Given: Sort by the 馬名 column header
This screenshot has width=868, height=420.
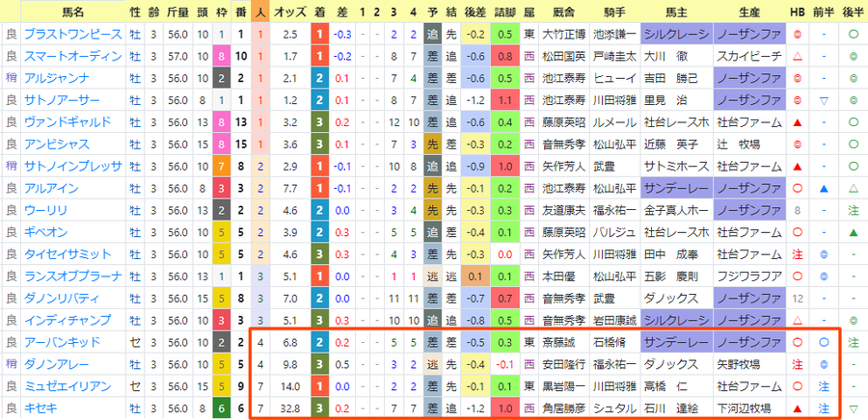Looking at the screenshot, I should [73, 12].
